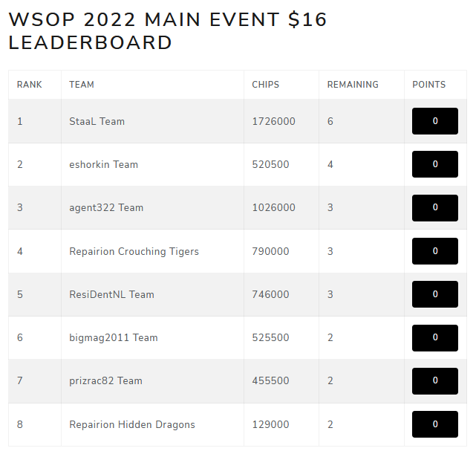Select the agent322 Team name
Image resolution: width=476 pixels, height=454 pixels.
click(x=106, y=207)
